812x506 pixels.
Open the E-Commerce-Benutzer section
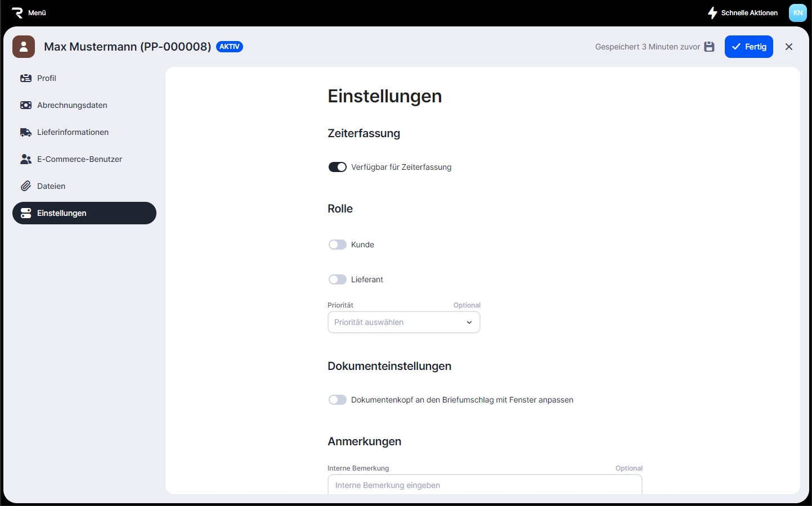point(79,159)
